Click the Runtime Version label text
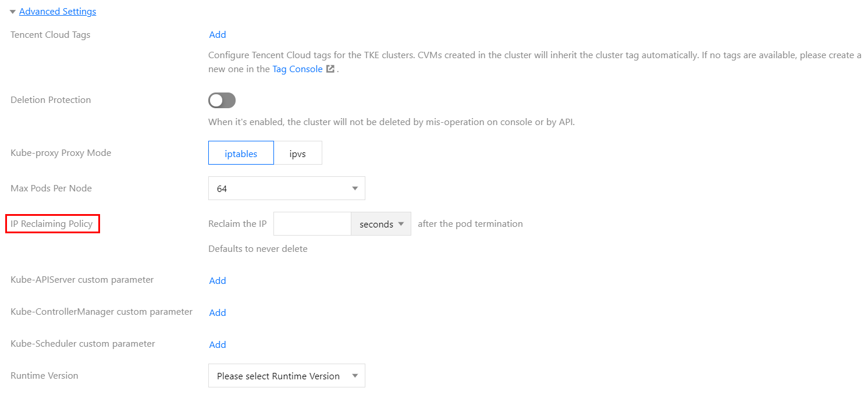The width and height of the screenshot is (868, 395). coord(44,376)
